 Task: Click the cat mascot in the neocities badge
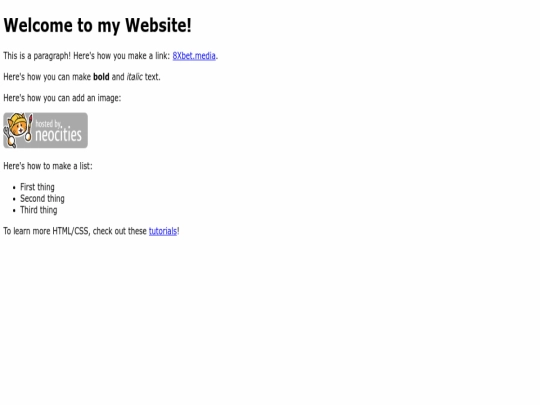click(x=18, y=130)
